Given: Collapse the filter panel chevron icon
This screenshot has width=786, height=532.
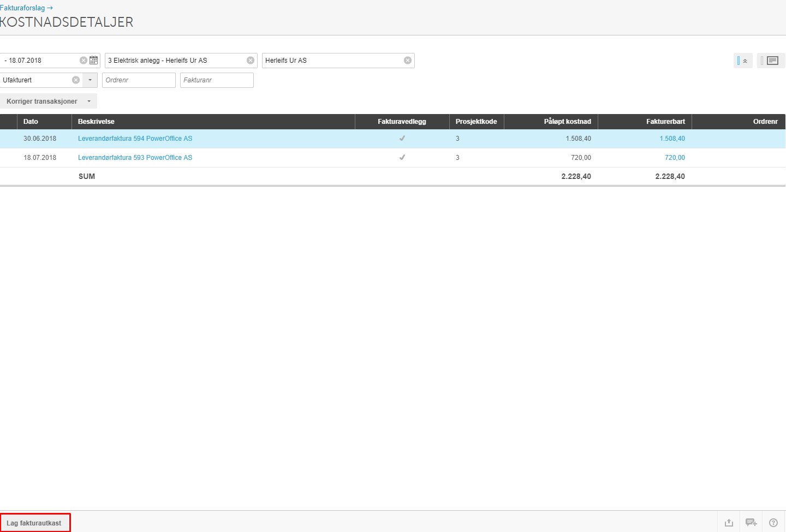Looking at the screenshot, I should [x=743, y=61].
